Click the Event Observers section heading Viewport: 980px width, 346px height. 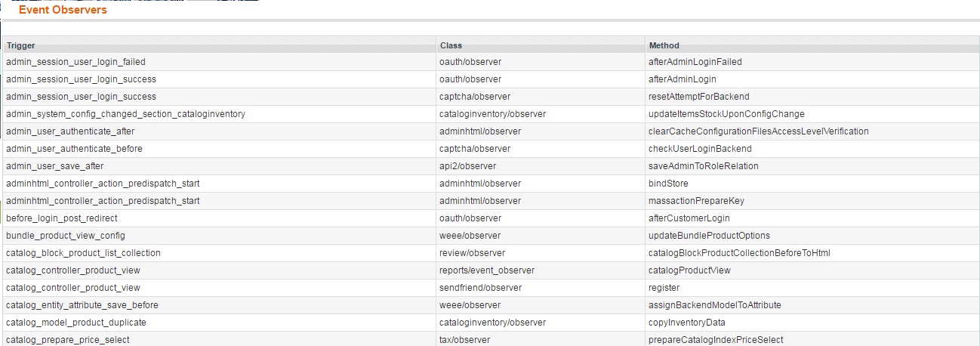(x=63, y=10)
